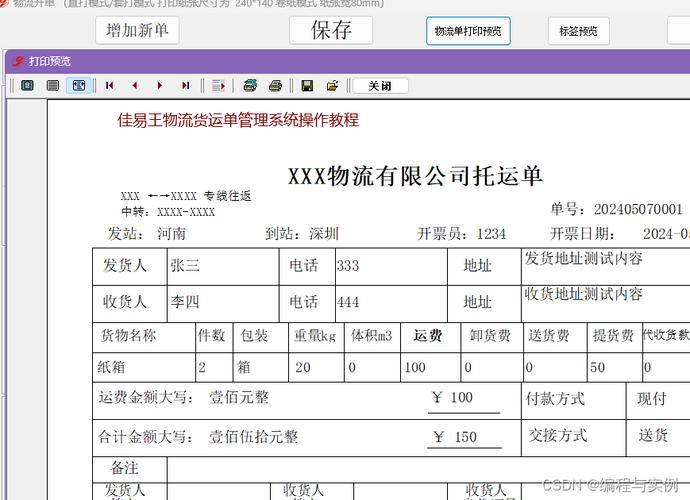Click the go-to-page icon
The image size is (690, 500).
pos(218,85)
